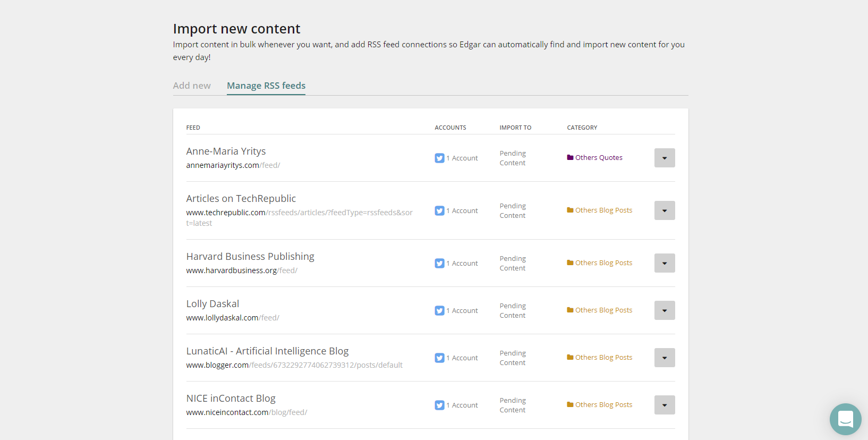Click folder icon in LunaticAI category
Viewport: 868px width, 440px height.
tap(570, 357)
